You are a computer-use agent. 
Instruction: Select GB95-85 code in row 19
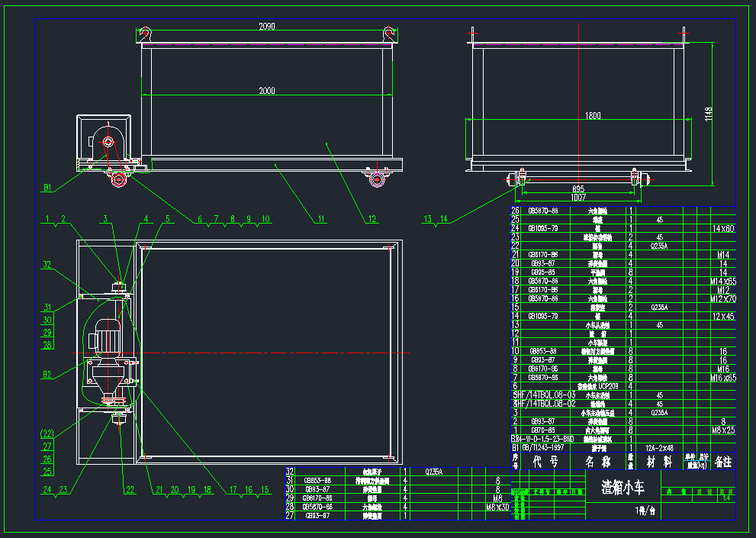pos(542,272)
